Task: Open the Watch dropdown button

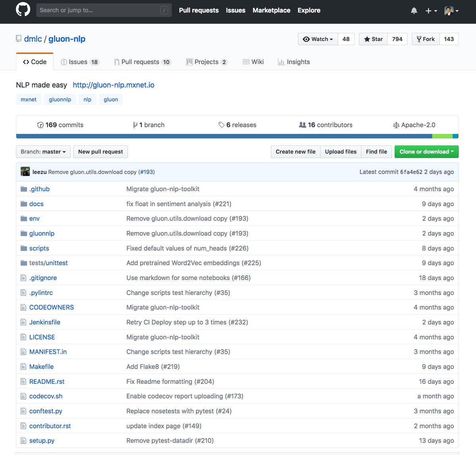Action: (x=318, y=39)
